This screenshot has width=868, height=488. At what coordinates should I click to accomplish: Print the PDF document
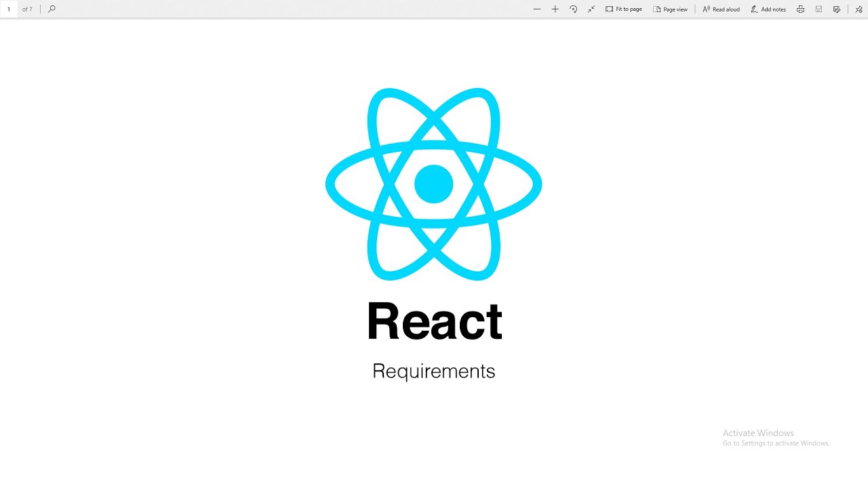click(800, 9)
